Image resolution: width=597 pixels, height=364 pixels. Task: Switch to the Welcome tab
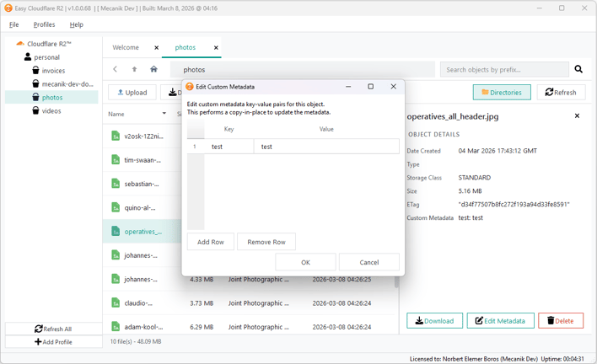click(126, 47)
